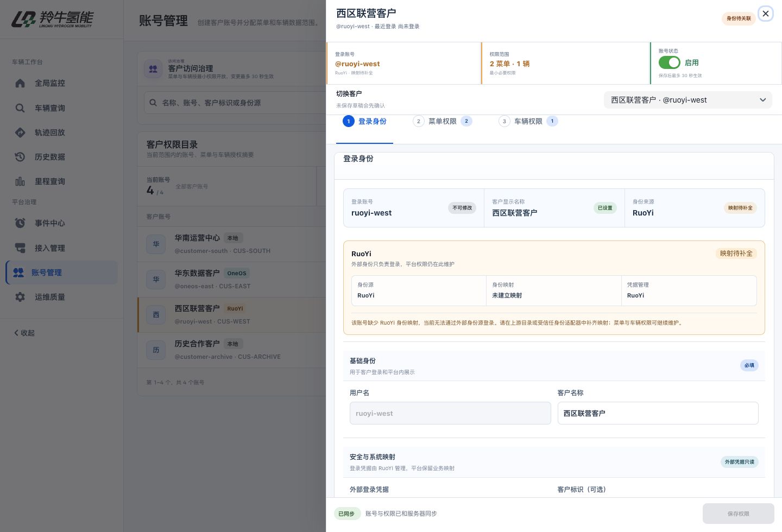Image resolution: width=782 pixels, height=532 pixels.
Task: Click the 已同步 status badge
Action: (347, 514)
